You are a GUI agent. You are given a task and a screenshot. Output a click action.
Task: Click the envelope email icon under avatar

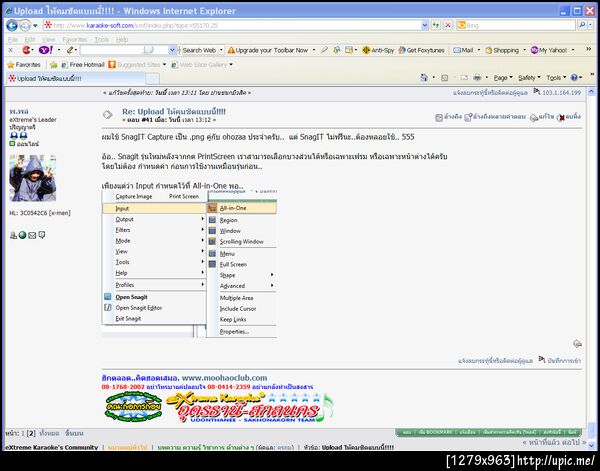pos(32,235)
